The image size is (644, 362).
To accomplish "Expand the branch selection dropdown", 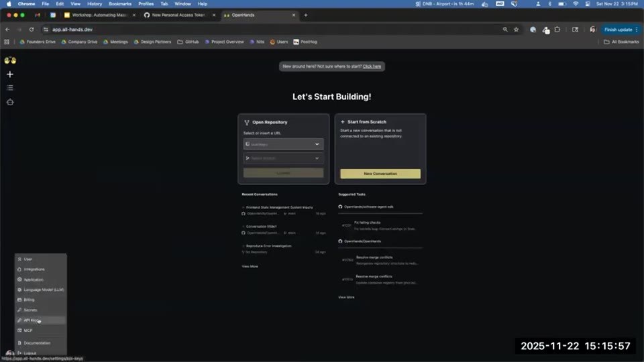I will [x=283, y=158].
